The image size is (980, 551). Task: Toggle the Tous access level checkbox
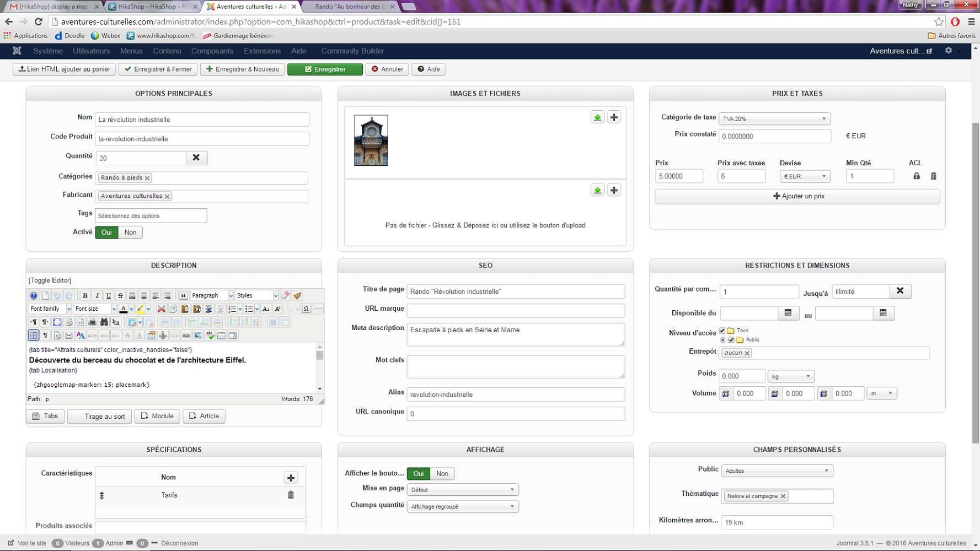[722, 331]
